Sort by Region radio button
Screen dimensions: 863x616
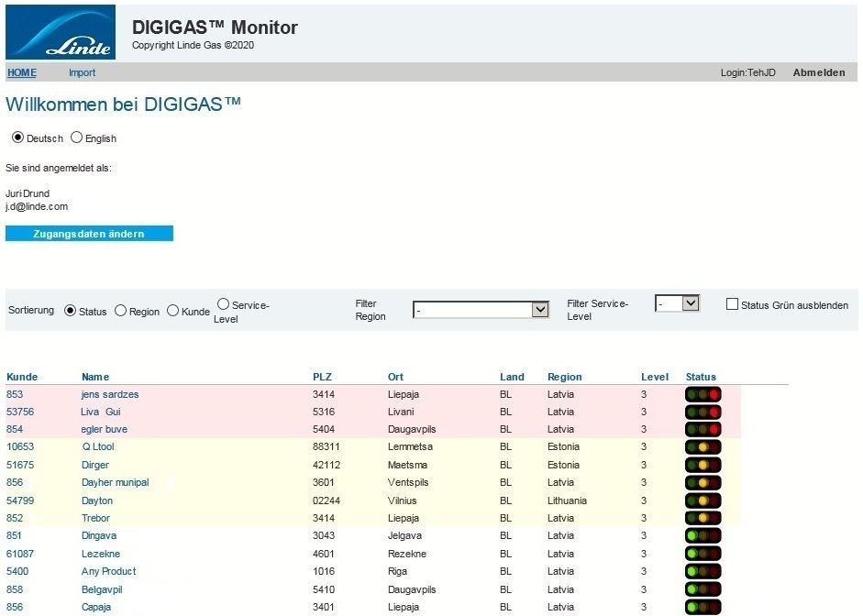point(120,311)
